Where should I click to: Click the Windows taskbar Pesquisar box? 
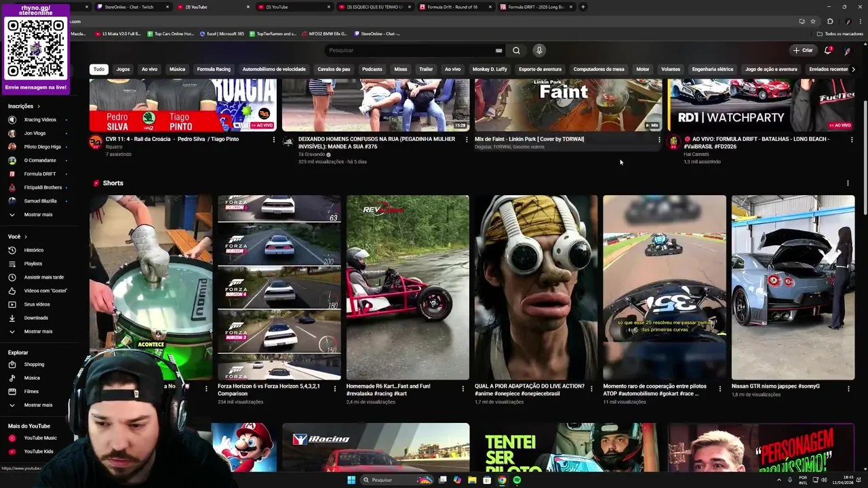[397, 480]
